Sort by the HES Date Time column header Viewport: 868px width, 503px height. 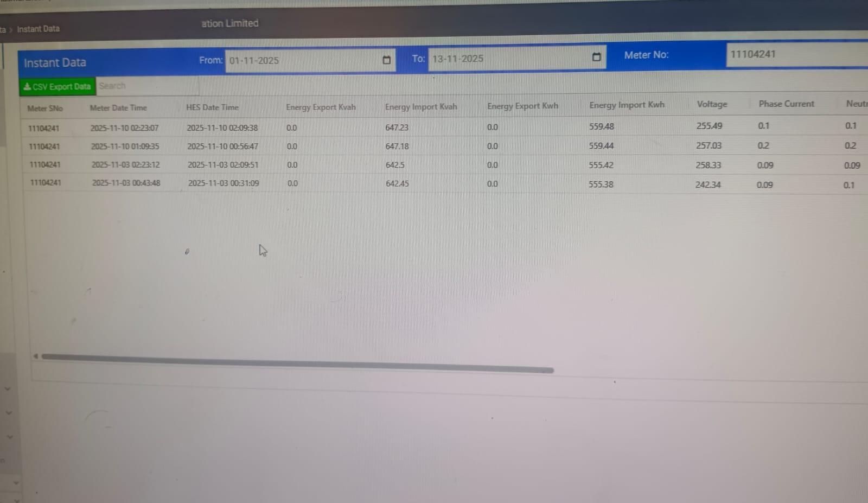[x=212, y=107]
